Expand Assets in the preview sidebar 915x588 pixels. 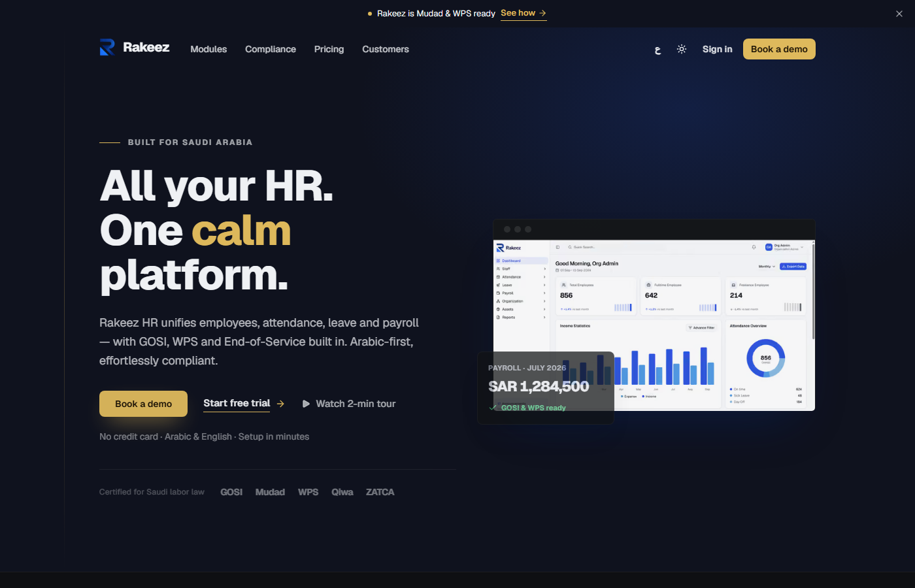[x=521, y=309]
